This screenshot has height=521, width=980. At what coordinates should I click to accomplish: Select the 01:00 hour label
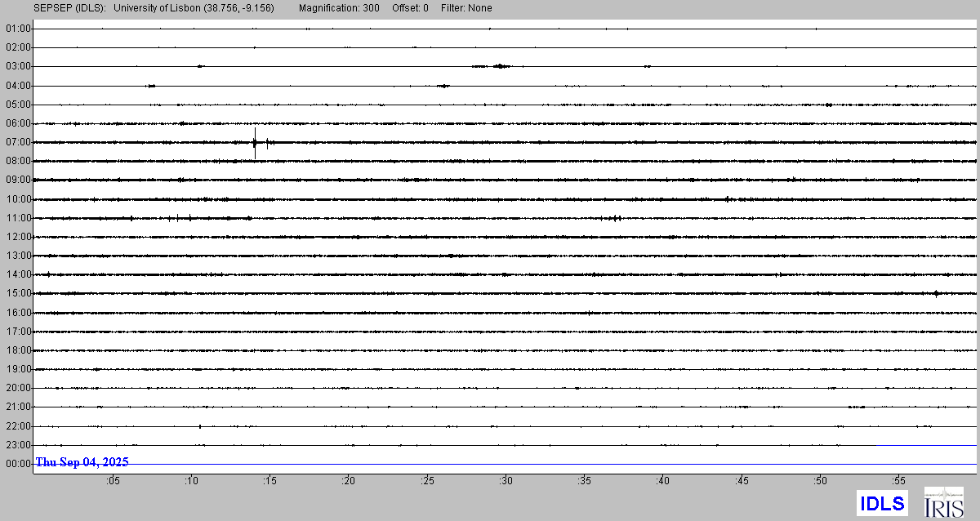coord(17,29)
